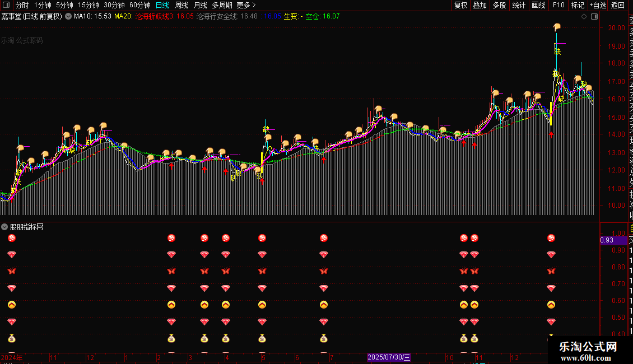This screenshot has height=364, width=633.
Task: Select the 1分钟 period
Action: tap(43, 5)
